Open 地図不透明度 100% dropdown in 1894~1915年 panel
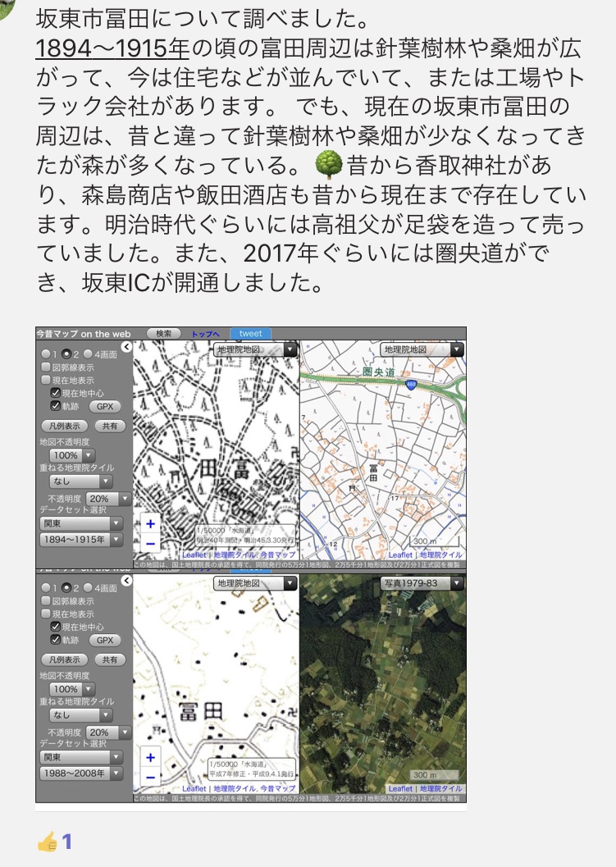Viewport: 616px width, 867px height. (72, 455)
